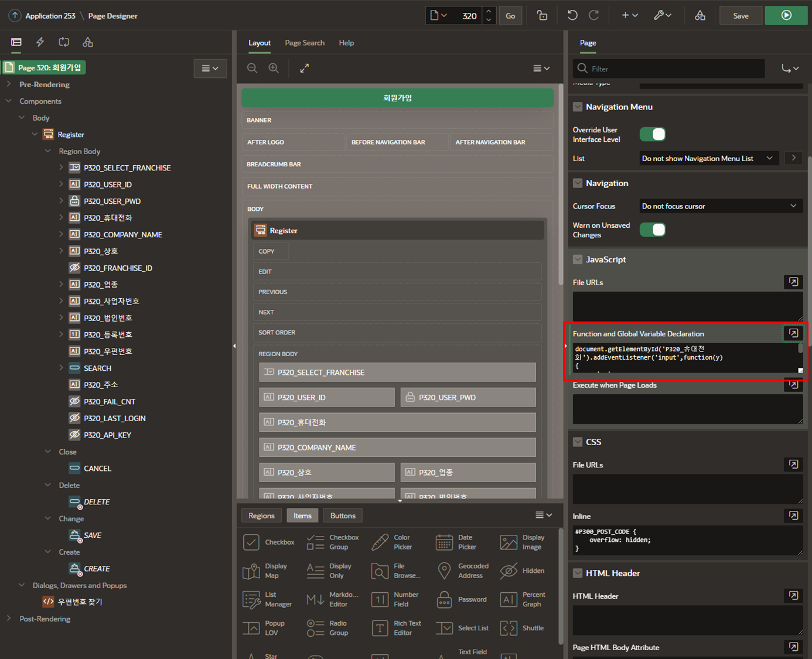Image resolution: width=812 pixels, height=659 pixels.
Task: Show the Items gallery tab
Action: [x=302, y=515]
